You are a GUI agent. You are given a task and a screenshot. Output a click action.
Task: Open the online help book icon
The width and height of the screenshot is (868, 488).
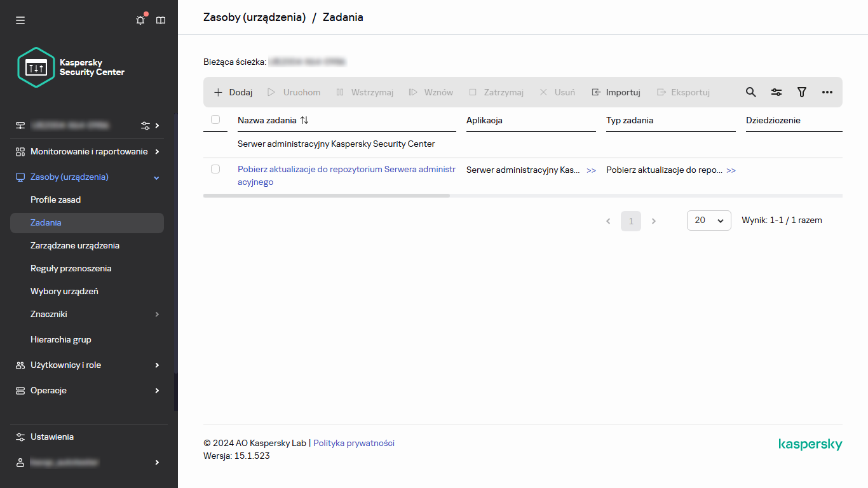point(161,20)
